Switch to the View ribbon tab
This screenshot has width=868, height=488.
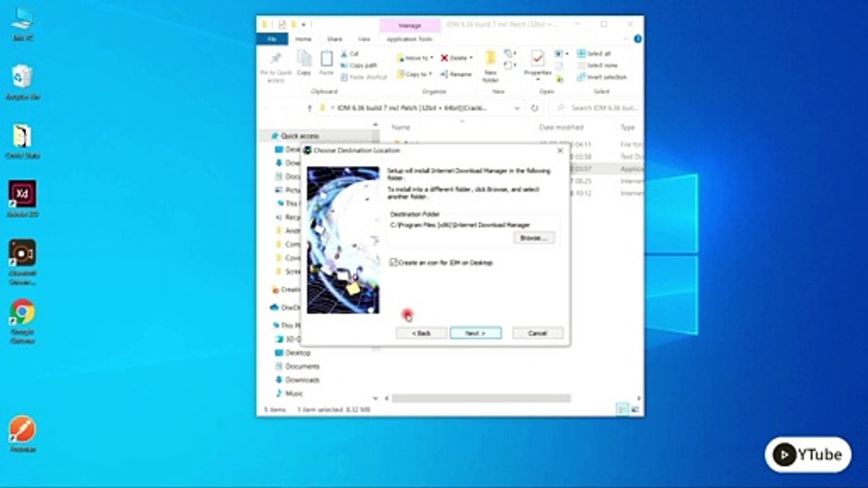364,39
